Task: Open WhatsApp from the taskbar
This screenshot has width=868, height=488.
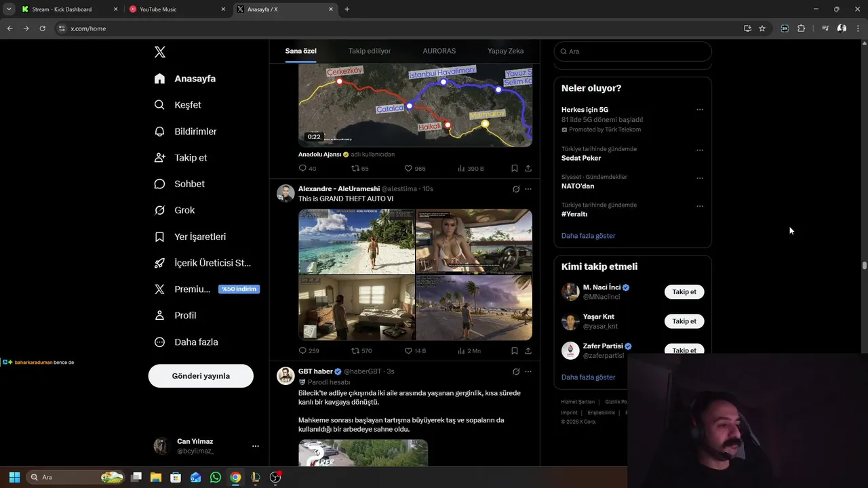Action: tap(216, 477)
